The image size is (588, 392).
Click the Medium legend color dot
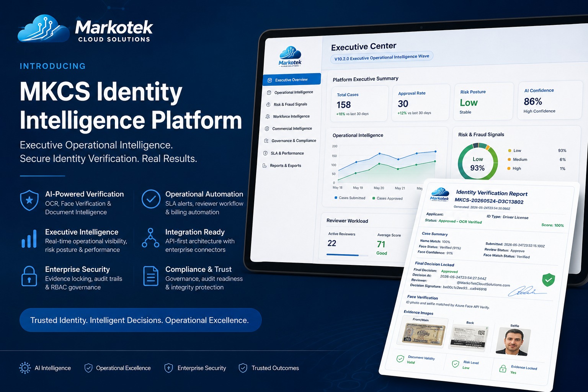click(509, 159)
